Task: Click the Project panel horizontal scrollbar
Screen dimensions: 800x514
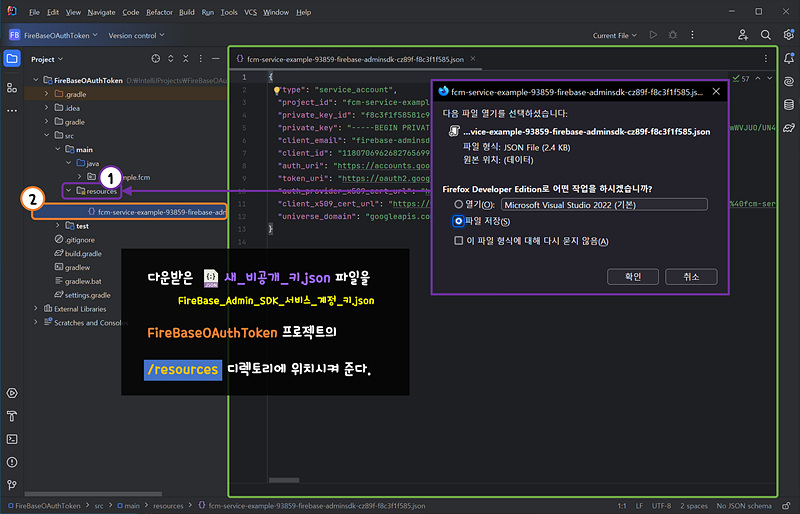Action: 93,494
